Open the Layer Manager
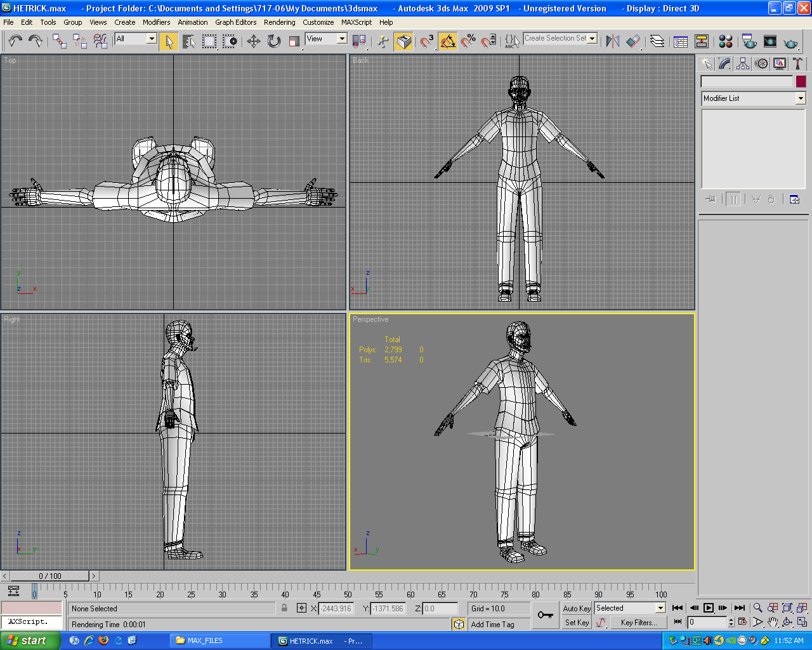Screen dimensions: 812x650 657,41
